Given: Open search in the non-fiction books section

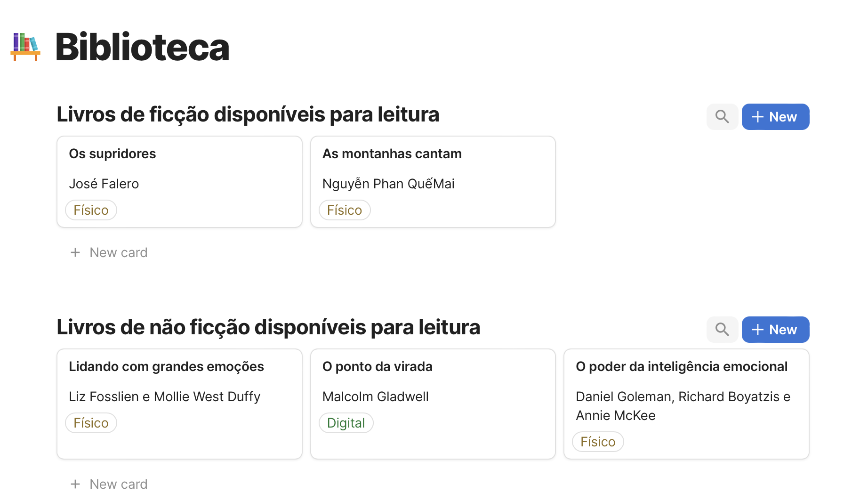Looking at the screenshot, I should [x=722, y=330].
